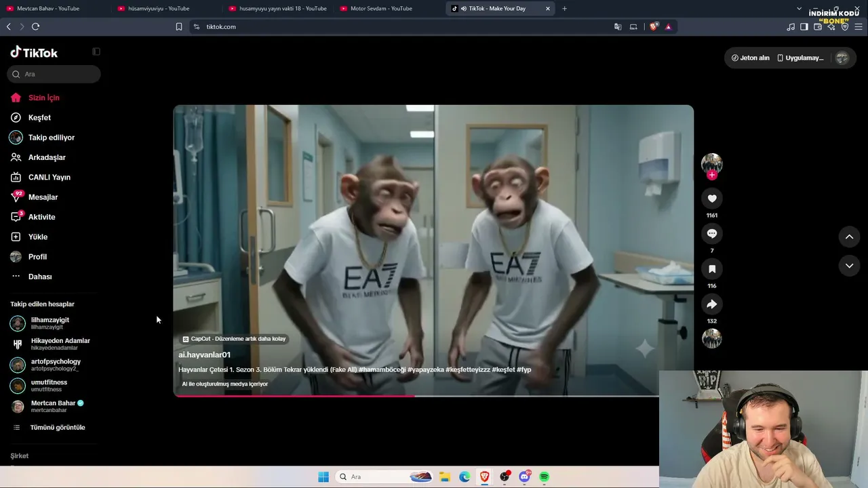This screenshot has width=868, height=488.
Task: Share the video using the arrow icon
Action: 711,304
